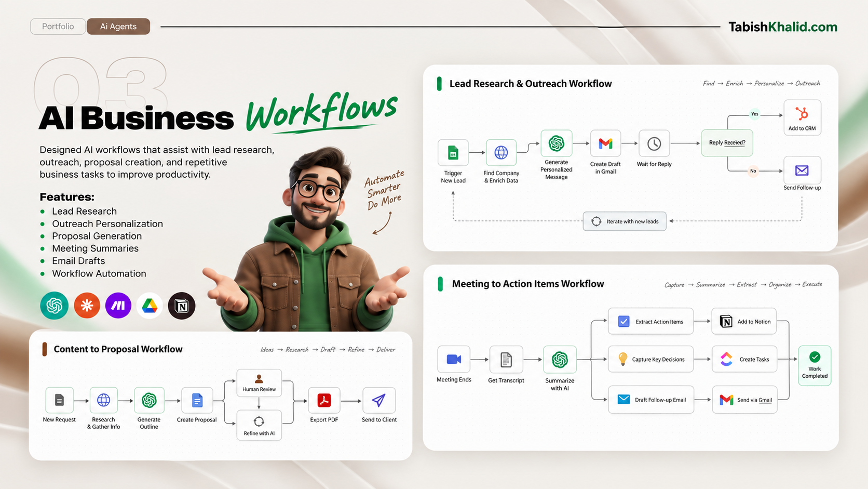
Task: Click the Draft Follow-up Email box
Action: point(651,400)
